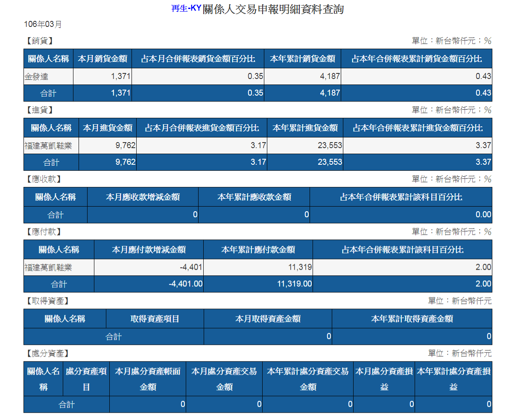Click the 本年累計應收款金額 column header
Viewport: 509px width, 420px height.
coord(254,197)
